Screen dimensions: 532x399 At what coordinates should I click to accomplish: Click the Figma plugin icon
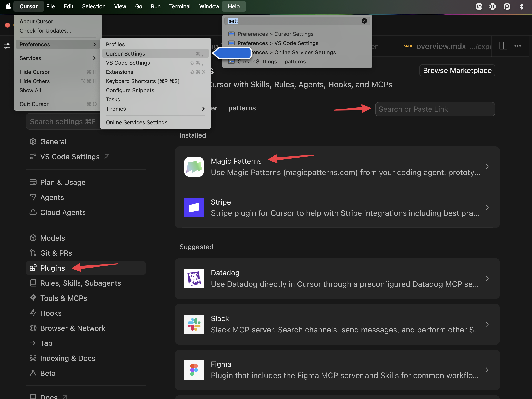tap(194, 370)
